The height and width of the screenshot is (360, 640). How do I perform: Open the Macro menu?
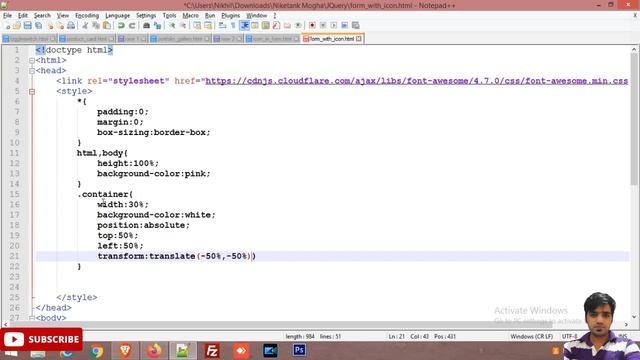[190, 16]
